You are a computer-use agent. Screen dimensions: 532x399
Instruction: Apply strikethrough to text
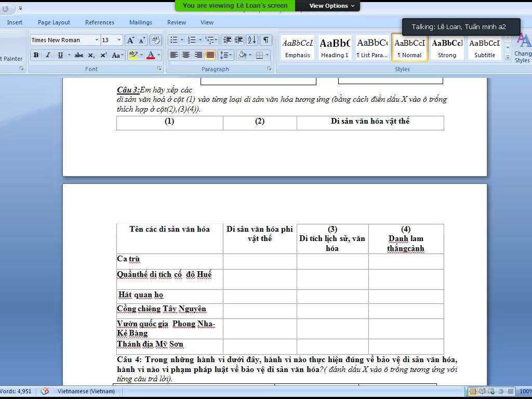click(x=79, y=55)
